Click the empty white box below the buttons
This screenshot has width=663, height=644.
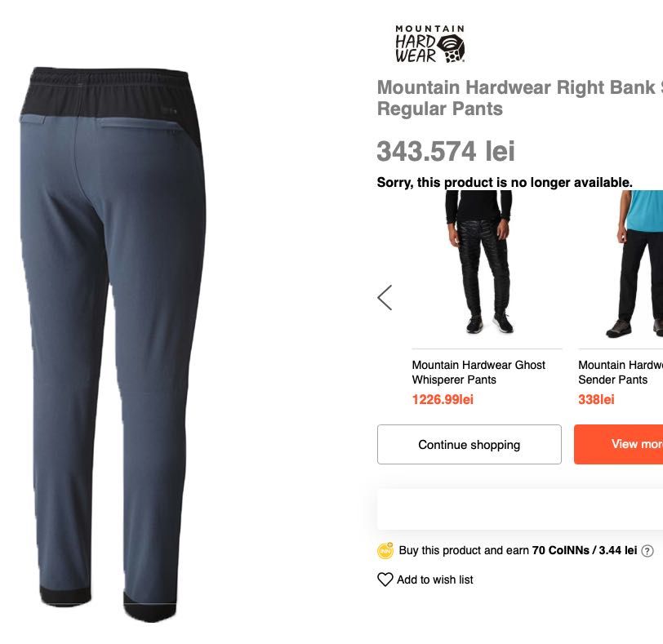click(520, 509)
